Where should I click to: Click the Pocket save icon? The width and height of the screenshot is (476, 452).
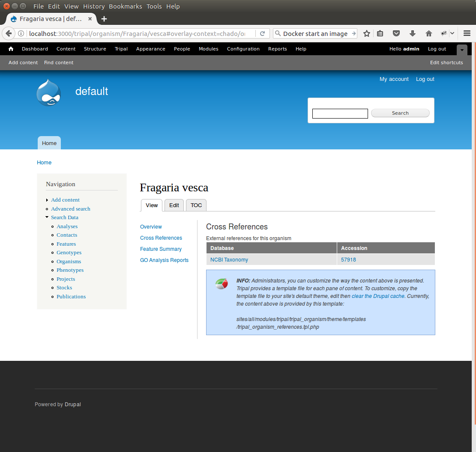point(396,34)
